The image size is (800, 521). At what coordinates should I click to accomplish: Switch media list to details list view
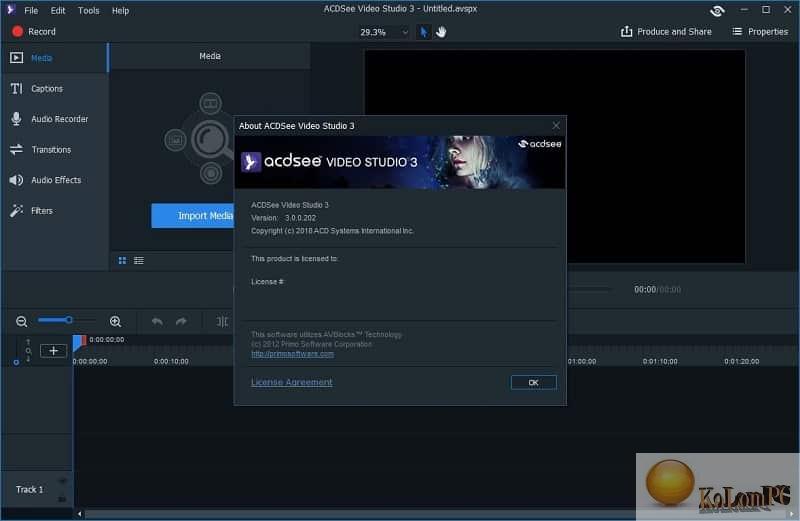coord(139,261)
